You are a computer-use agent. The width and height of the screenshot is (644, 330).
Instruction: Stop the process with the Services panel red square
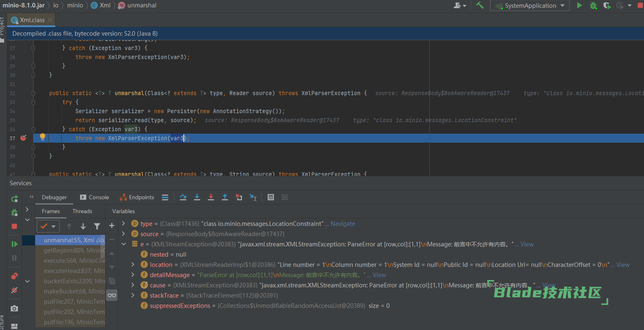[14, 226]
